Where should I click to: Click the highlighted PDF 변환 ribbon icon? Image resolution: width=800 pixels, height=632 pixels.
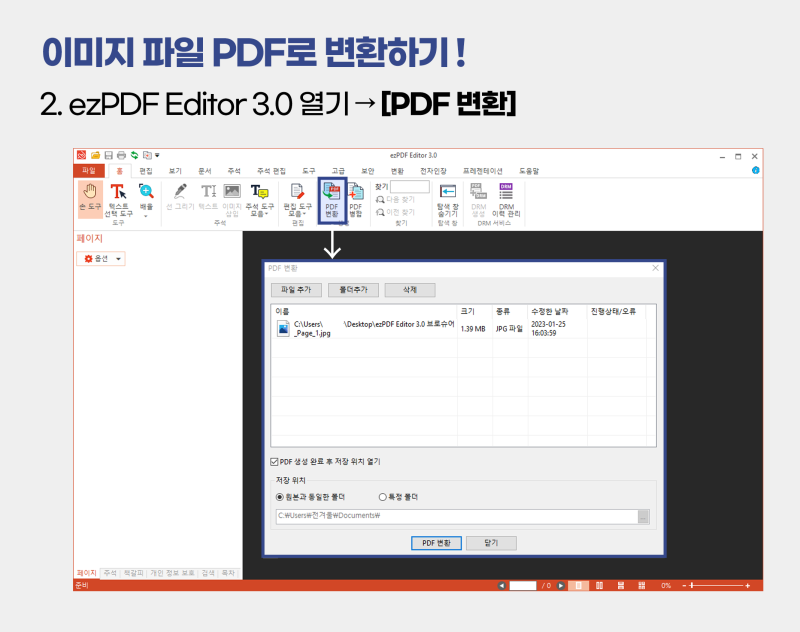tap(332, 197)
